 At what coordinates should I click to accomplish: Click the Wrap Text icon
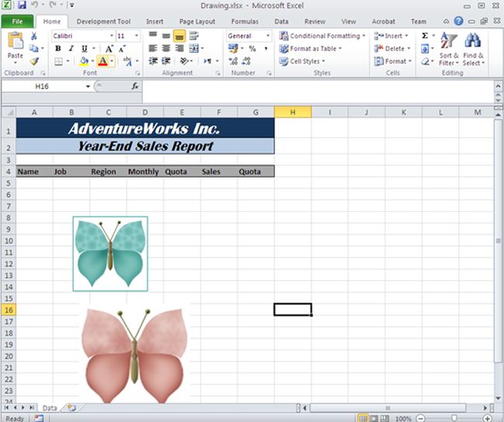[194, 36]
